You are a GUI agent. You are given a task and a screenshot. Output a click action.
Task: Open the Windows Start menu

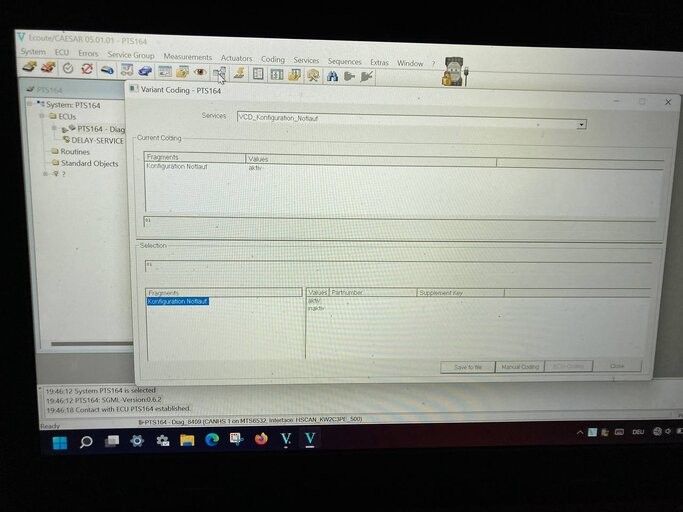pyautogui.click(x=60, y=443)
